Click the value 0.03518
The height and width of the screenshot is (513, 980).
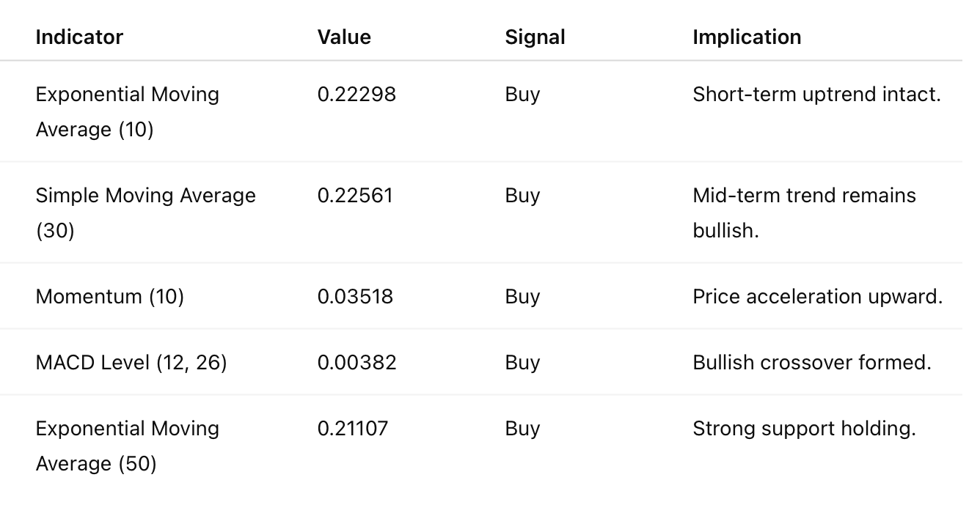coord(355,296)
